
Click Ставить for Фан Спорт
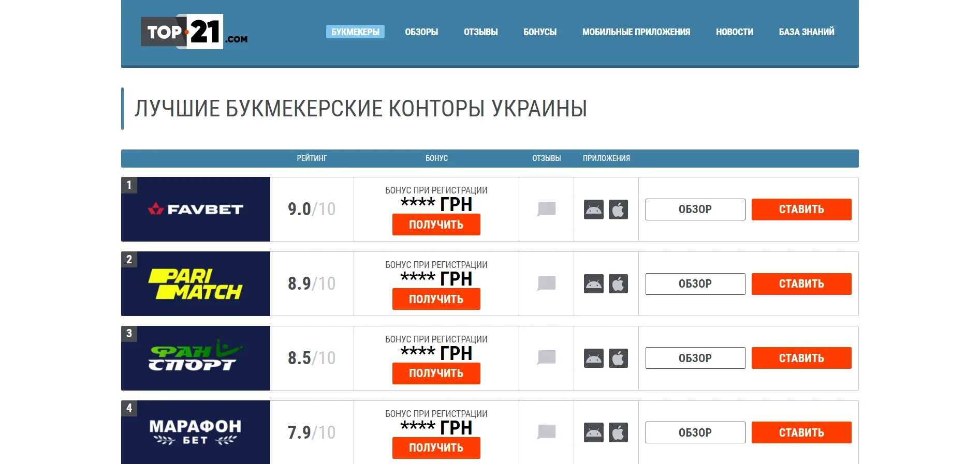[801, 358]
